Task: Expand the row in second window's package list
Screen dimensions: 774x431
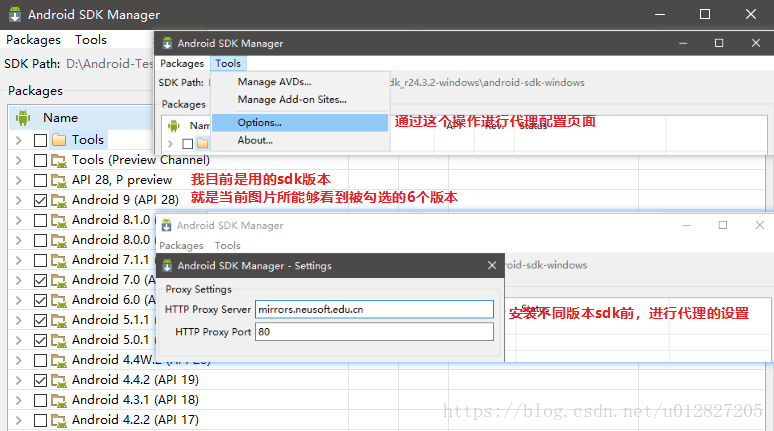Action: click(x=170, y=144)
